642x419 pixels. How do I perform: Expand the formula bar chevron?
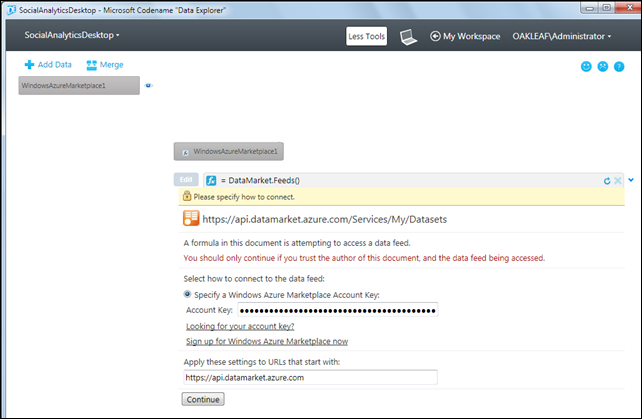(x=631, y=179)
